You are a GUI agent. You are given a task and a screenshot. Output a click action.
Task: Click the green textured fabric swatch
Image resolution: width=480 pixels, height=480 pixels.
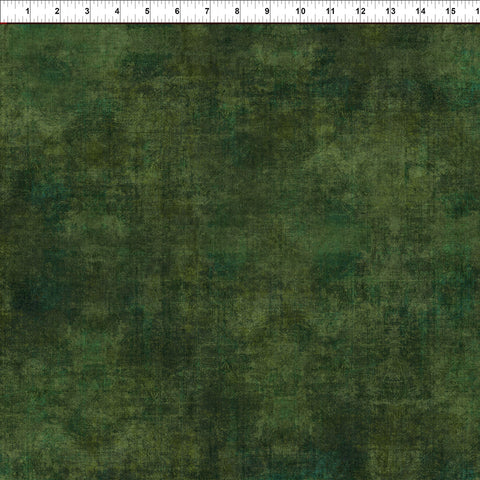click(240, 252)
